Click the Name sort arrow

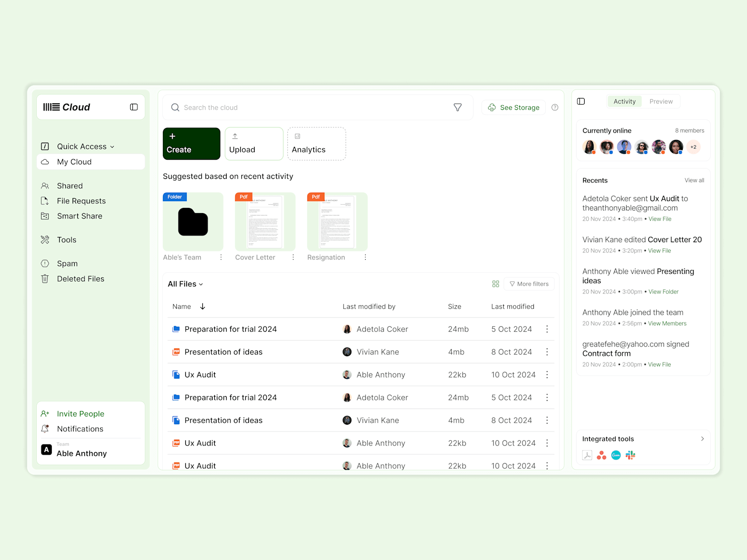203,306
